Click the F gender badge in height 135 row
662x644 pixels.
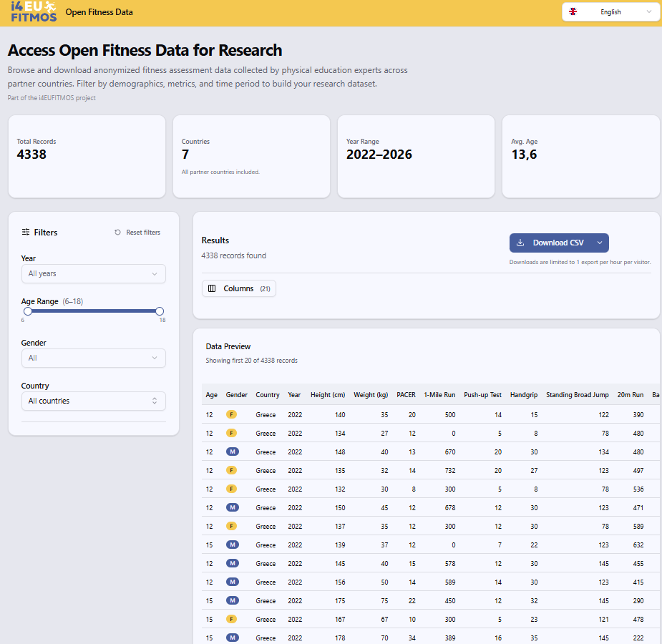(231, 470)
